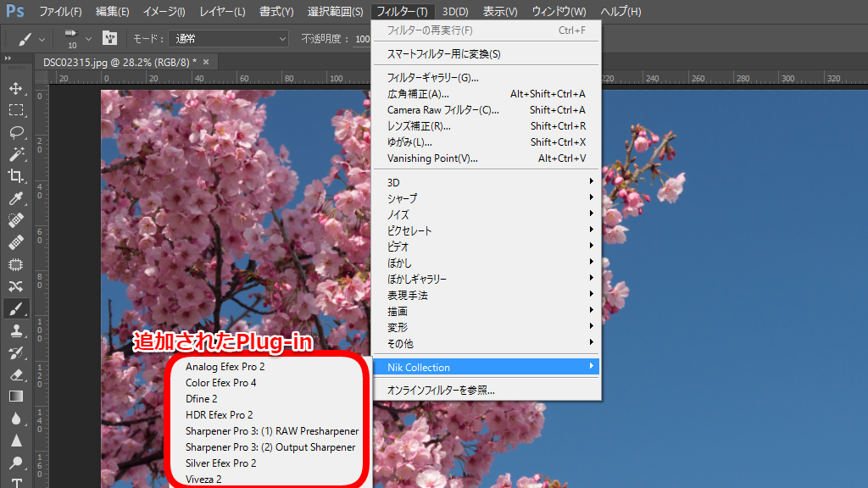Open the blend mode 通常 dropdown
Viewport: 868px width, 488px height.
(x=229, y=39)
